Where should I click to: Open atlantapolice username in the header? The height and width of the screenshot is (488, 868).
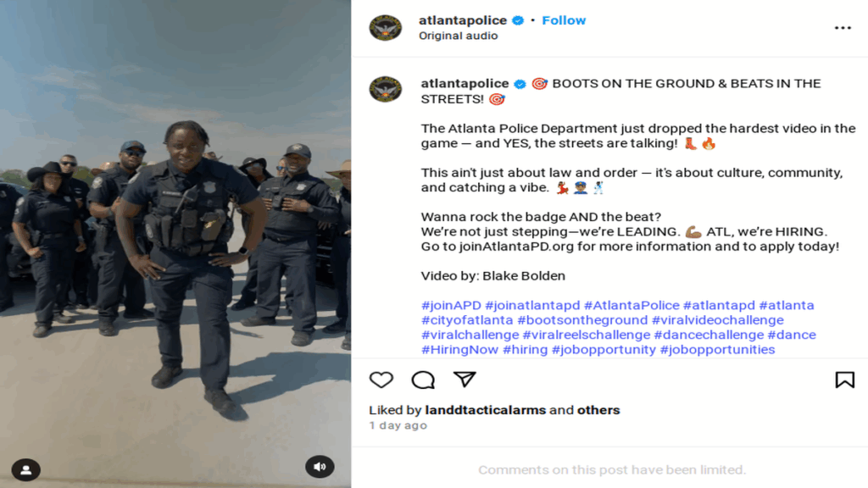(463, 20)
